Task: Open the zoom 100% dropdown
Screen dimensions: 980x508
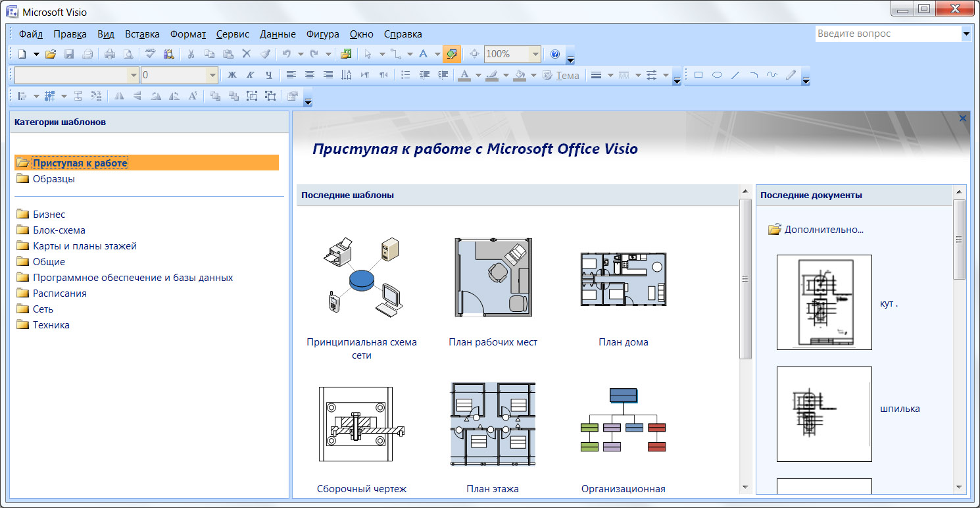Action: (x=535, y=54)
